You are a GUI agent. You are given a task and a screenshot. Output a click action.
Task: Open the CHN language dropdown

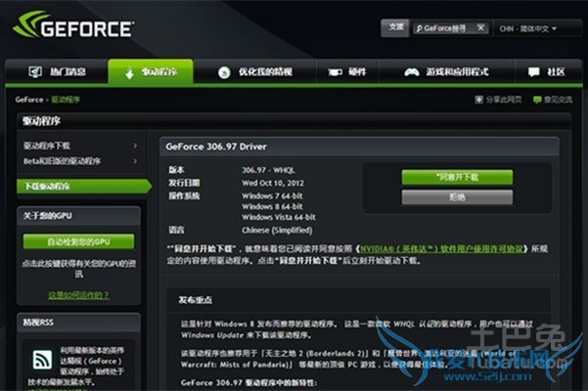pyautogui.click(x=528, y=29)
